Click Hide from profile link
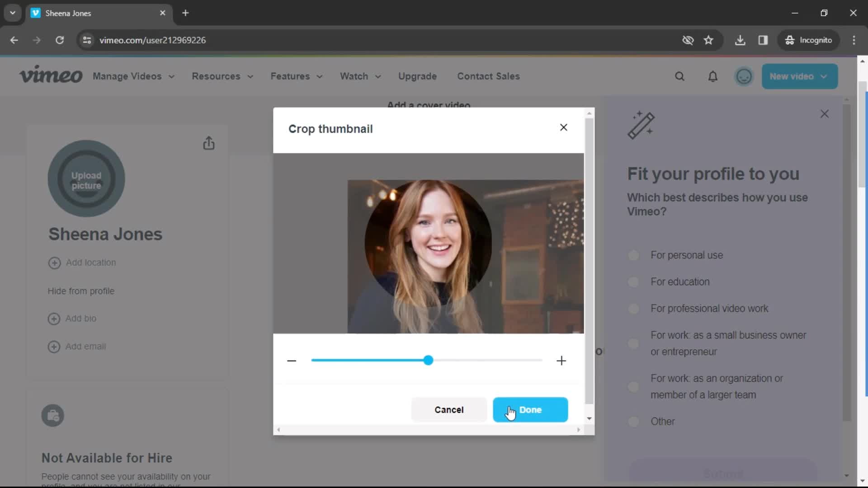The height and width of the screenshot is (488, 868). pyautogui.click(x=81, y=291)
